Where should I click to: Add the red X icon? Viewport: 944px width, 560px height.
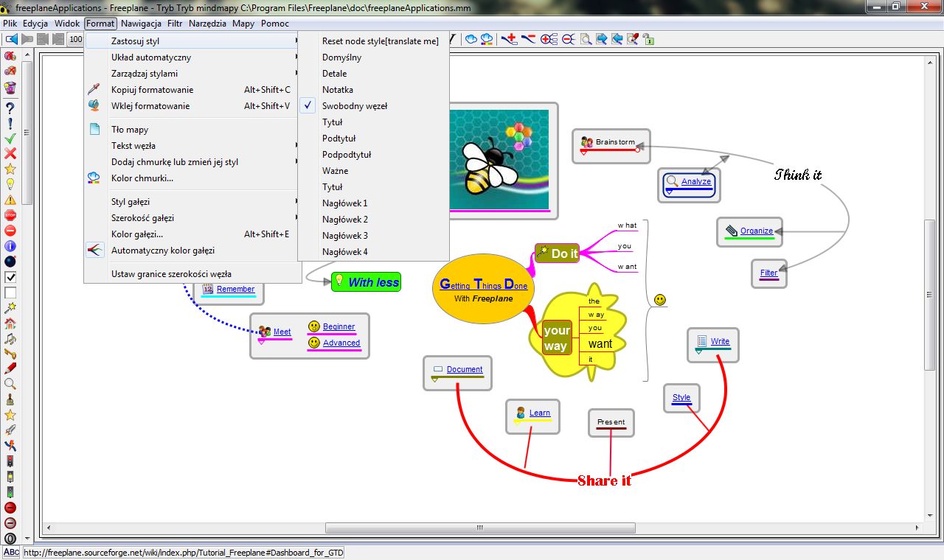10,153
